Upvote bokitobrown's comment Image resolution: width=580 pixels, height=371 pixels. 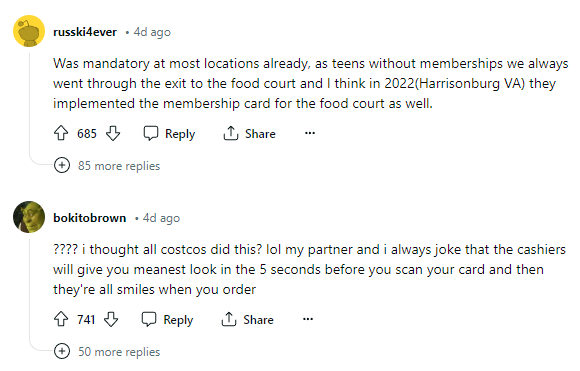(61, 319)
